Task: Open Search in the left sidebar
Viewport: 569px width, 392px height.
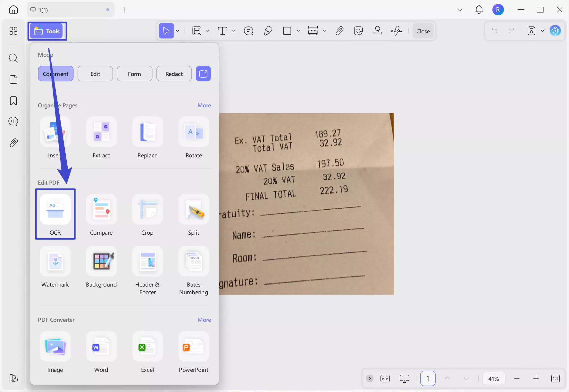Action: pyautogui.click(x=13, y=58)
